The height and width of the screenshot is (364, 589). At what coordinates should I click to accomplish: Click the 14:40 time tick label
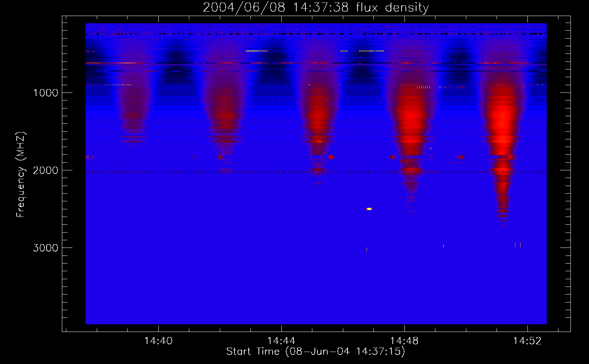click(158, 341)
